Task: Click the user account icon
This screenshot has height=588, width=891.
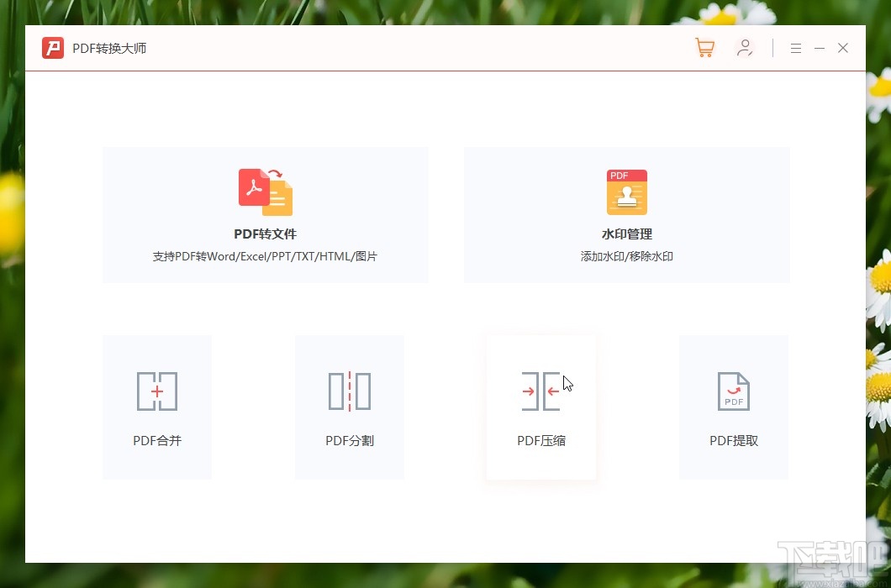Action: (x=745, y=48)
